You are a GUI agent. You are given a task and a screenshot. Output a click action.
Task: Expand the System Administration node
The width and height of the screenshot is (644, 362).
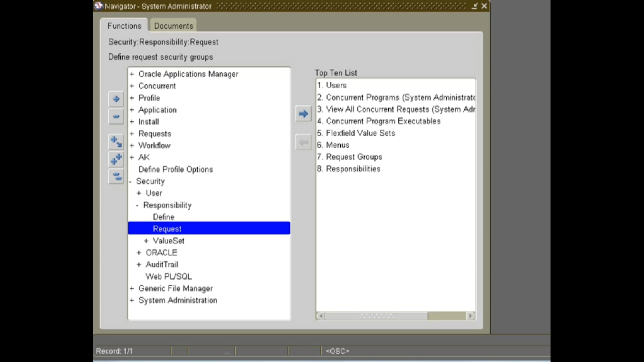tap(132, 300)
